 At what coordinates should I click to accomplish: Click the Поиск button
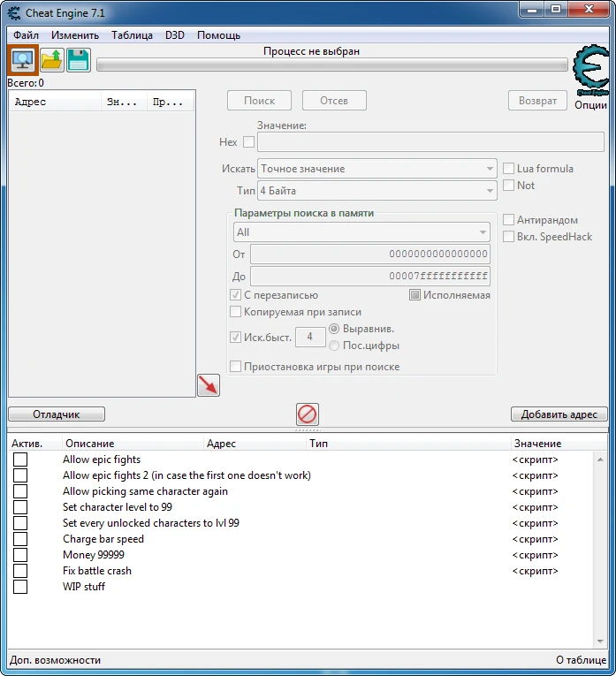click(x=259, y=101)
